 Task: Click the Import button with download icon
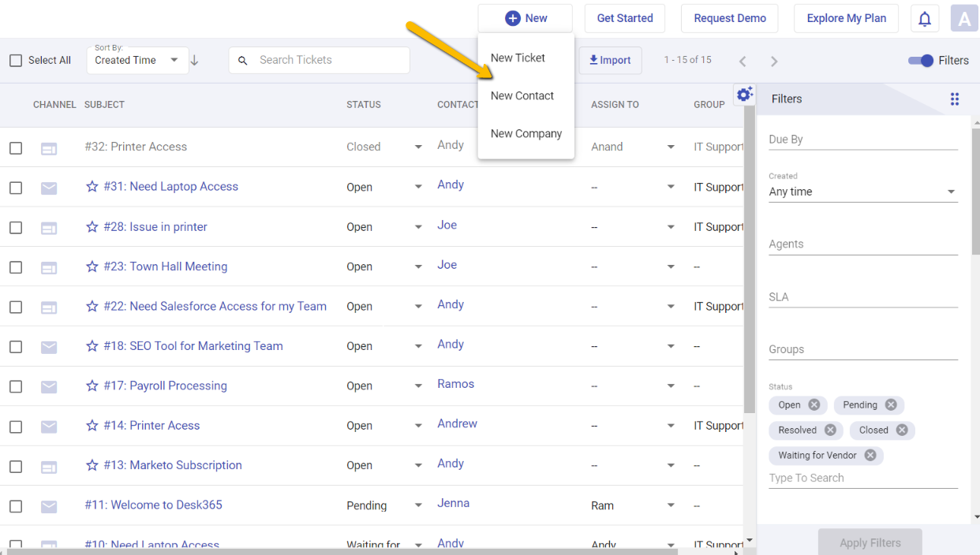pos(610,60)
